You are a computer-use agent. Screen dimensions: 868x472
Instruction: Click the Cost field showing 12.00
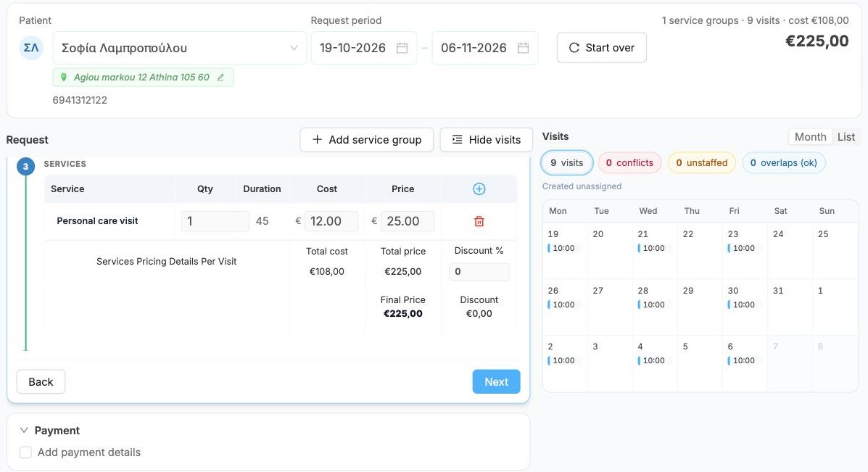[331, 221]
